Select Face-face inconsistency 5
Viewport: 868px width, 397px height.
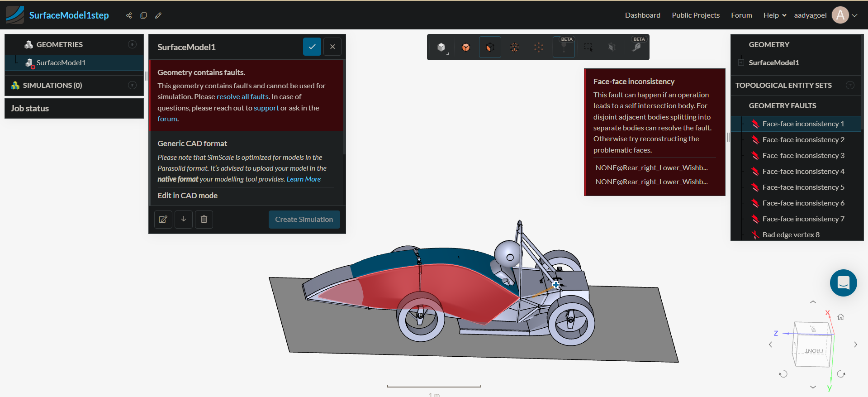coord(797,187)
